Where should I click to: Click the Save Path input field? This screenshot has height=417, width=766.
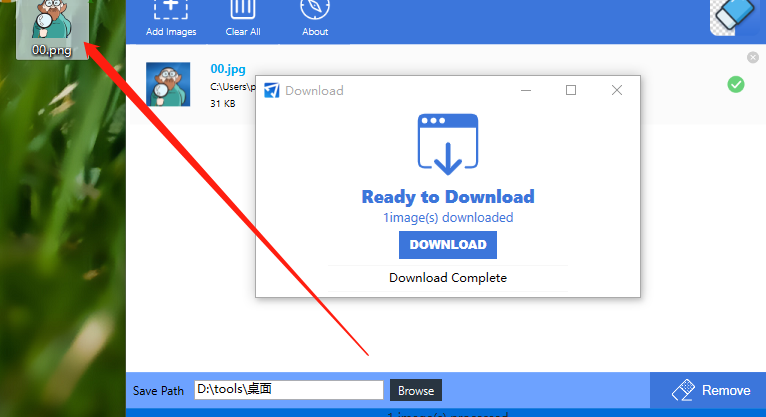point(289,390)
